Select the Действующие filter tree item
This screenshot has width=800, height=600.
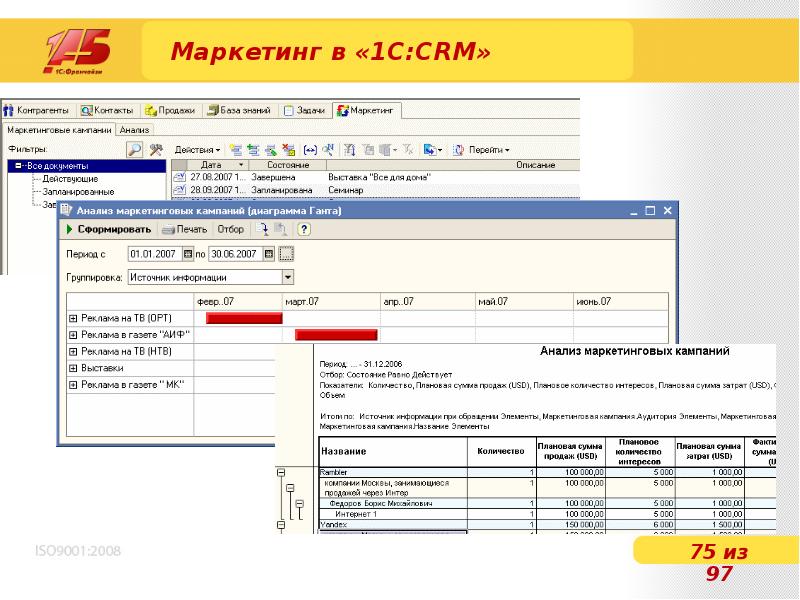click(x=70, y=178)
